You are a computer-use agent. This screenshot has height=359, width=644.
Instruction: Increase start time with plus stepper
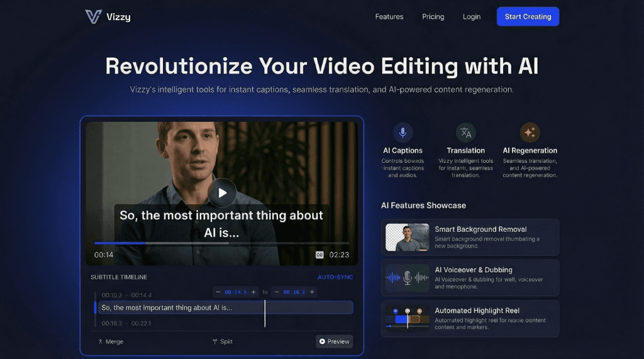coord(254,292)
